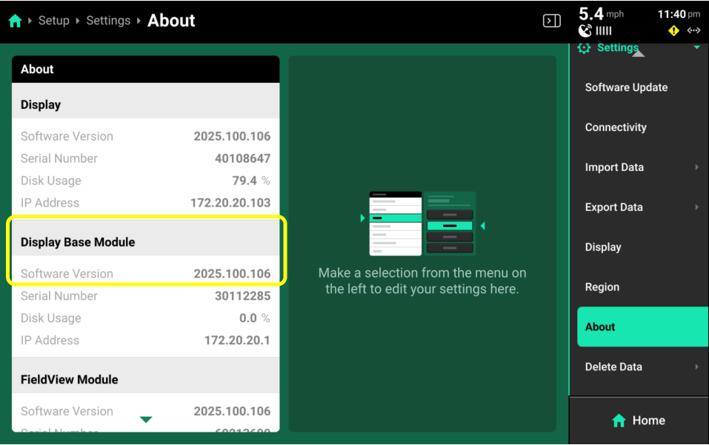Open the yellow warning diamond alert
709x445 pixels.
[674, 31]
